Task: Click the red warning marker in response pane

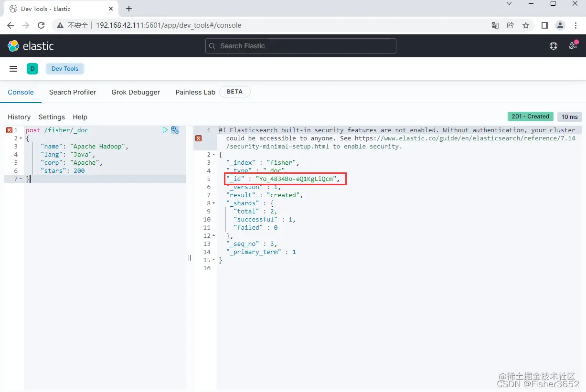Action: point(198,138)
